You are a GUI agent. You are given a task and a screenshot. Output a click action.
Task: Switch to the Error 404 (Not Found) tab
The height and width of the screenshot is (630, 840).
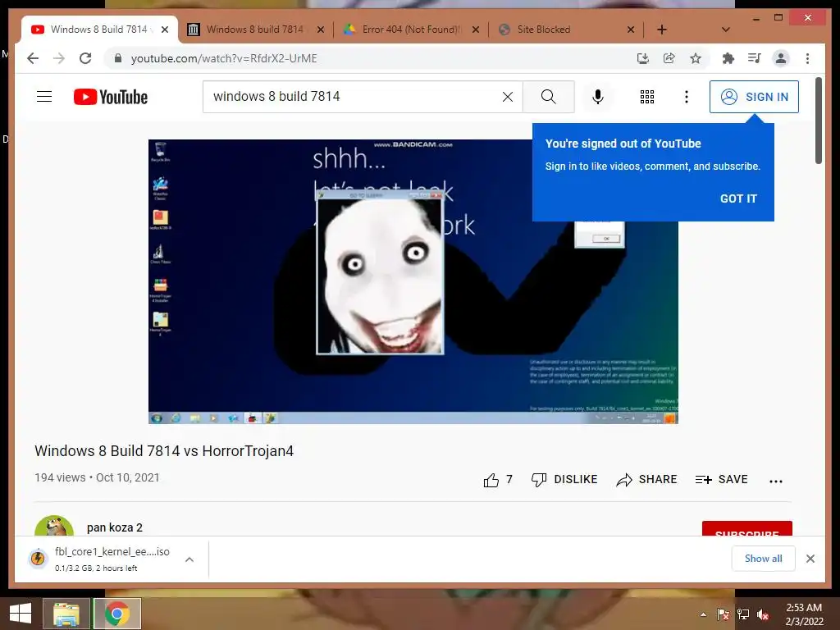(411, 30)
